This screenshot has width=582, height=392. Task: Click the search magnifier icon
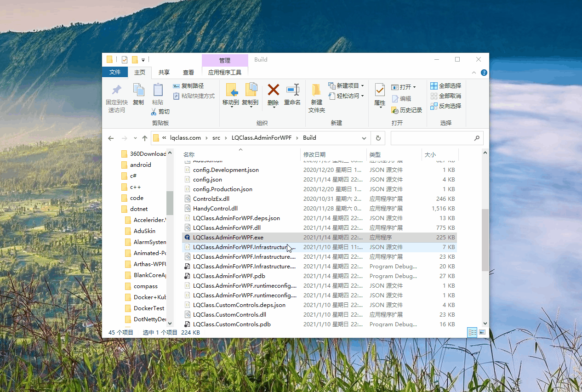[477, 138]
